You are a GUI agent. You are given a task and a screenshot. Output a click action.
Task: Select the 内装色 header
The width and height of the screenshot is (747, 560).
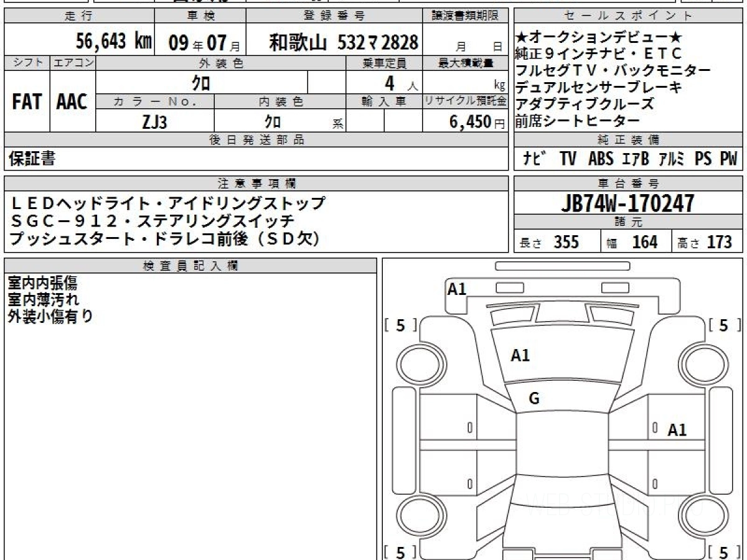tap(280, 101)
